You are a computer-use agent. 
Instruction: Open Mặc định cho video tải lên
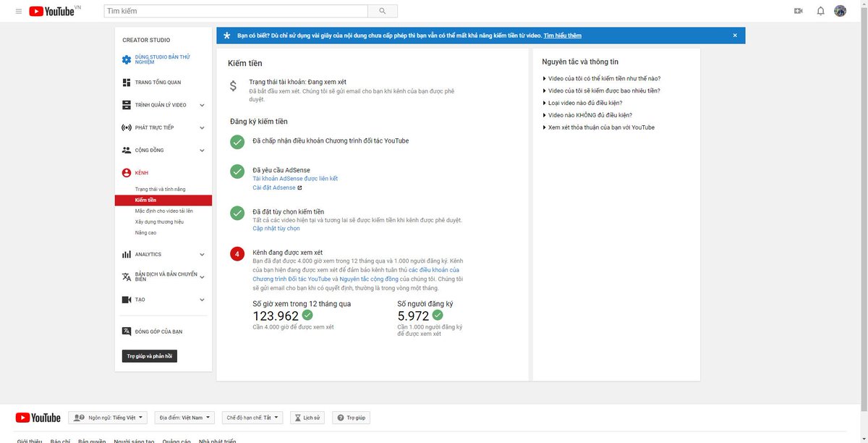(163, 211)
